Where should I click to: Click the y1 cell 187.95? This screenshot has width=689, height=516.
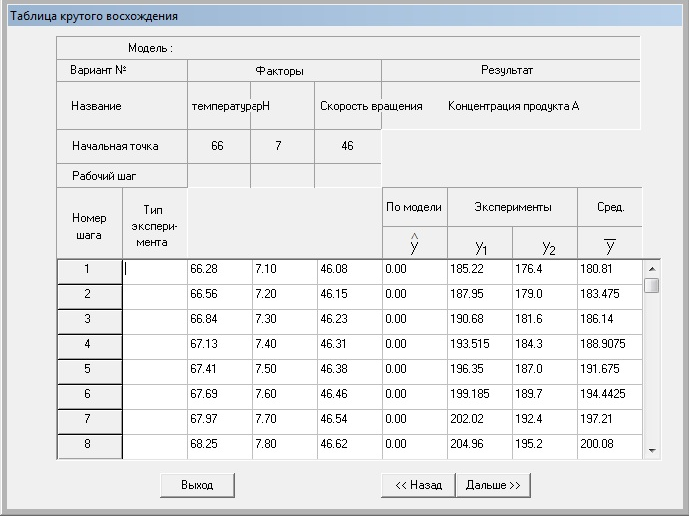pos(480,297)
